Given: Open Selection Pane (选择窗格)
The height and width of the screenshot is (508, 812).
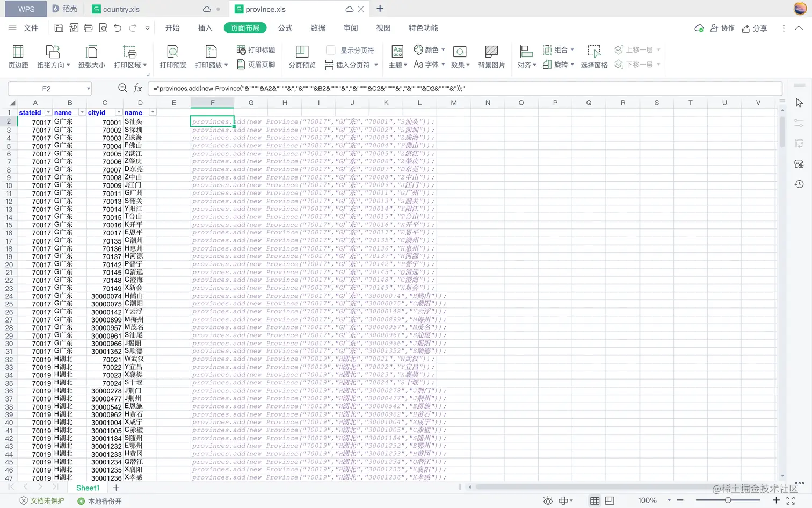Looking at the screenshot, I should click(594, 56).
